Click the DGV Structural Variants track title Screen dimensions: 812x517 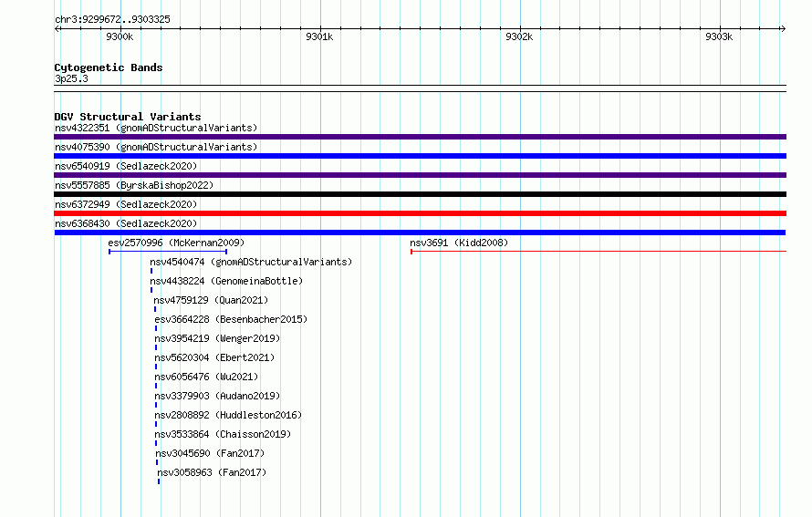point(128,117)
